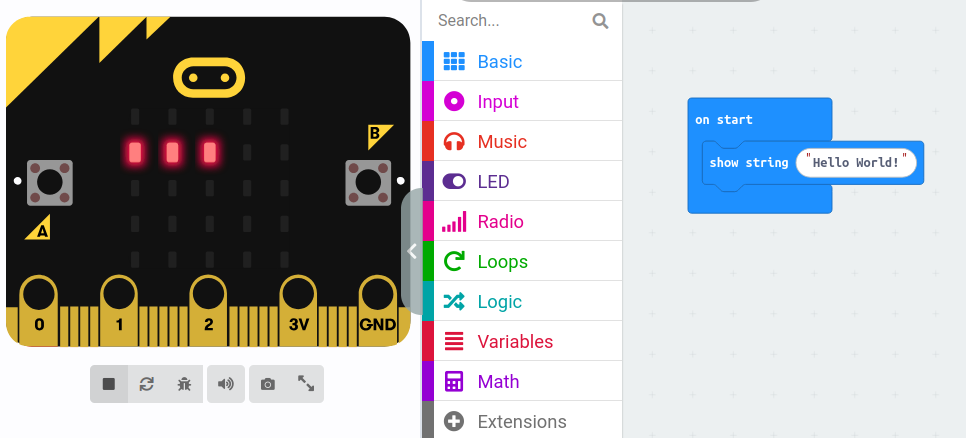
Task: Open the LED blocks category
Action: [x=522, y=181]
